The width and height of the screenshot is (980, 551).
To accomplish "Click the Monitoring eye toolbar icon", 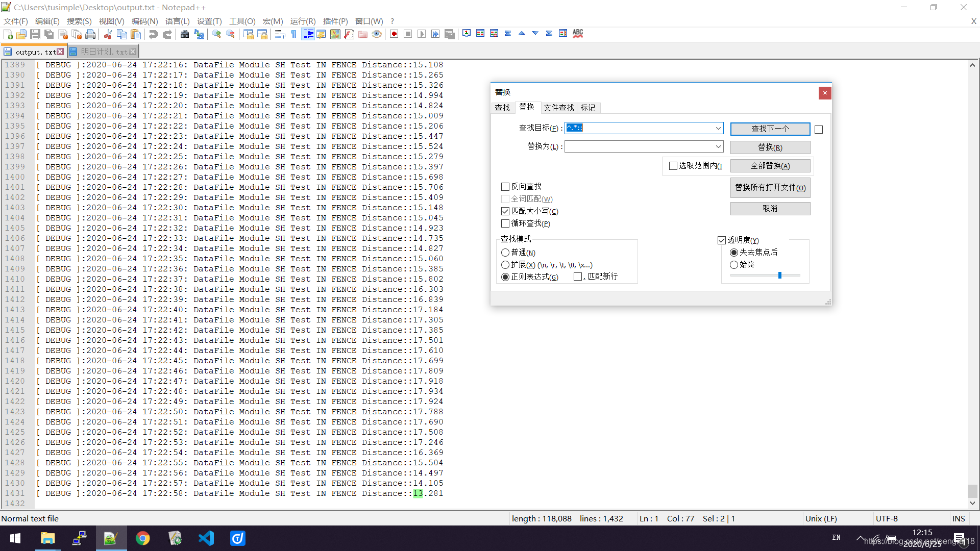I will pyautogui.click(x=377, y=34).
